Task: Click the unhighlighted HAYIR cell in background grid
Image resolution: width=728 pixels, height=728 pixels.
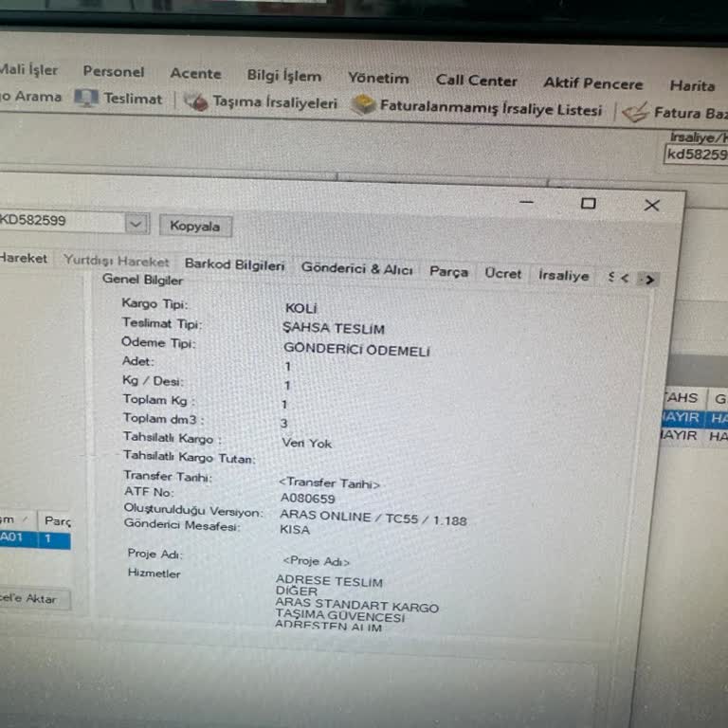Action: (680, 435)
